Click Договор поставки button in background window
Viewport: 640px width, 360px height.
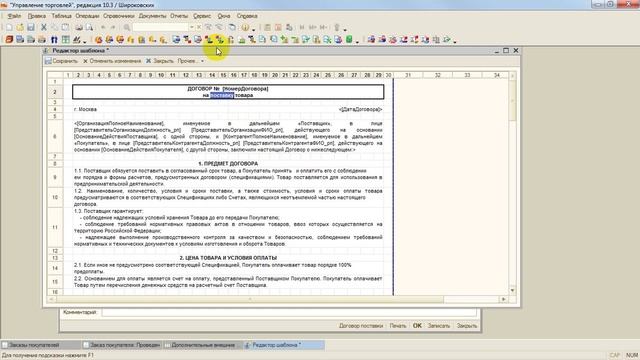(361, 326)
